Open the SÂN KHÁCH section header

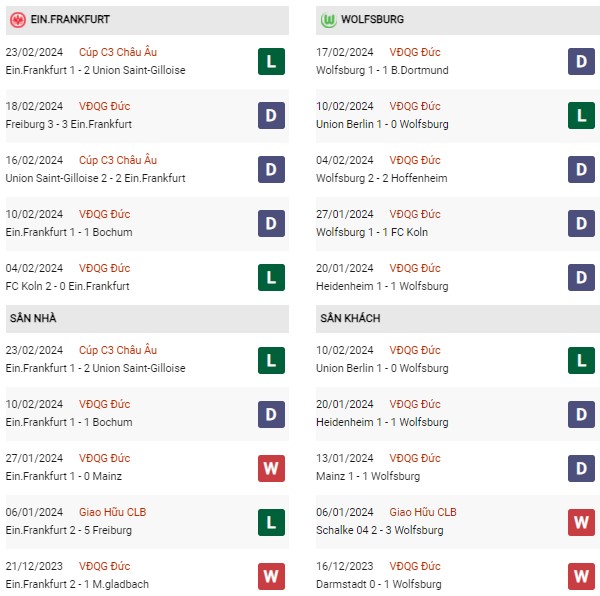point(458,318)
